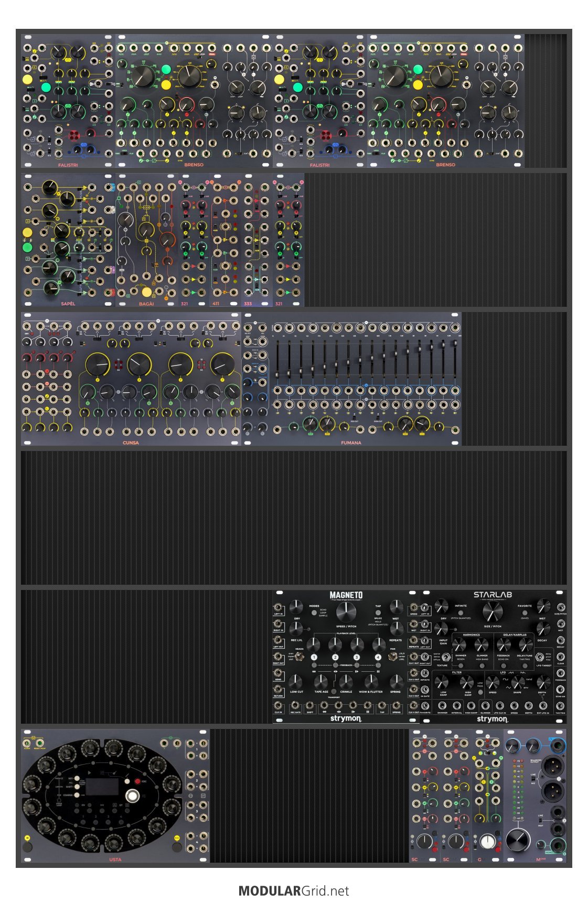Click Magneto's large SPEED / PITCH knob
The image size is (588, 902).
[346, 611]
